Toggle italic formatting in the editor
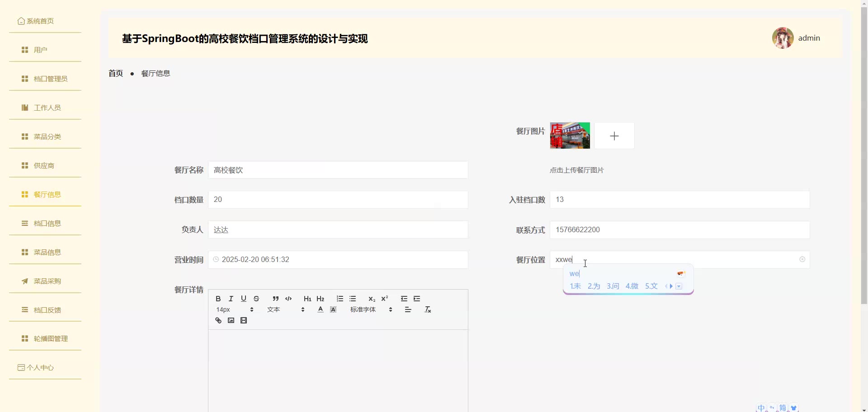The height and width of the screenshot is (412, 868). pos(231,299)
